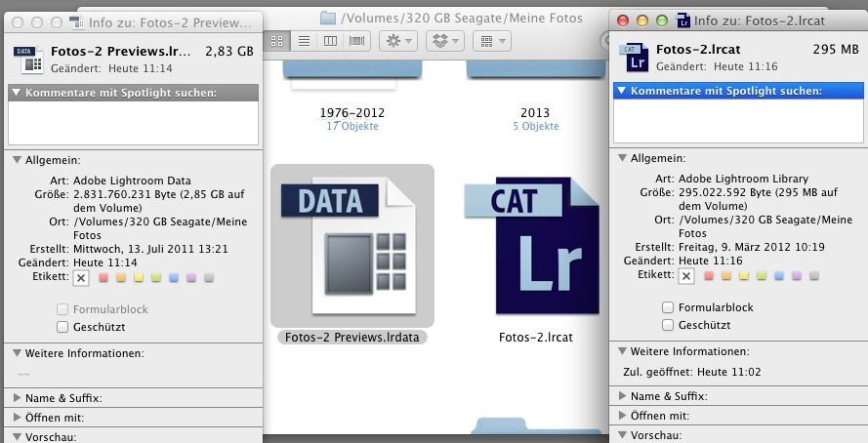
Task: Select the Fotos-2 Previews.lrdata file icon
Action: coord(352,246)
